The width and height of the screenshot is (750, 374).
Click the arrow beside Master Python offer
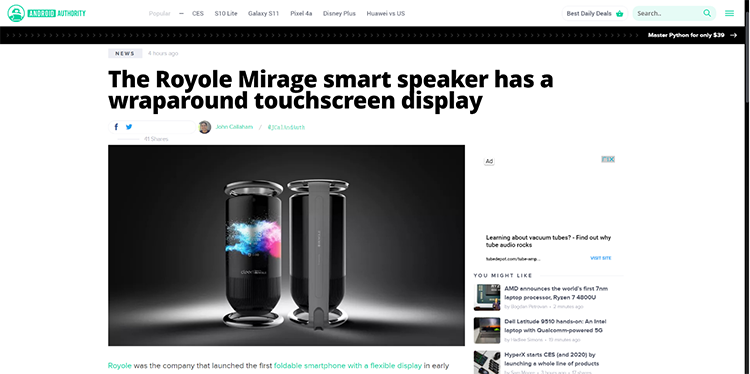(733, 35)
